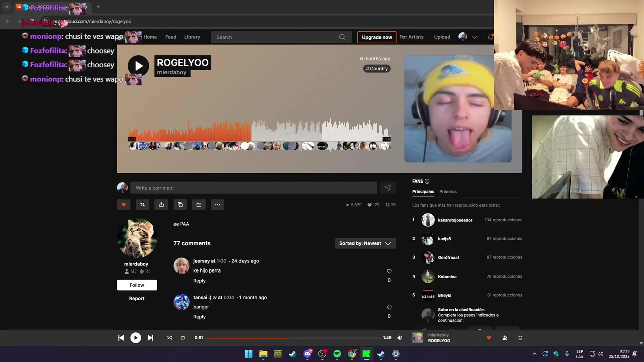Screen dimensions: 644x362
Task: Open the For Artists link
Action: point(412,37)
